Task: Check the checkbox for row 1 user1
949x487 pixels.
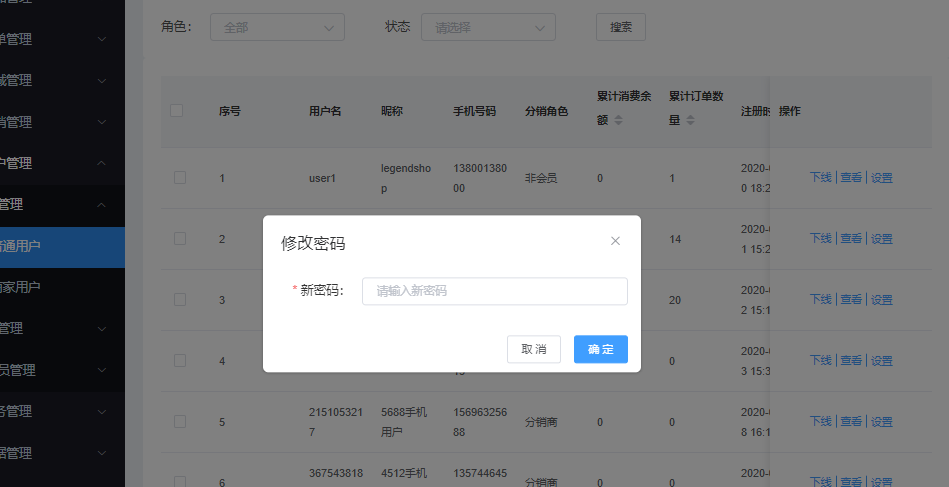Action: point(180,178)
